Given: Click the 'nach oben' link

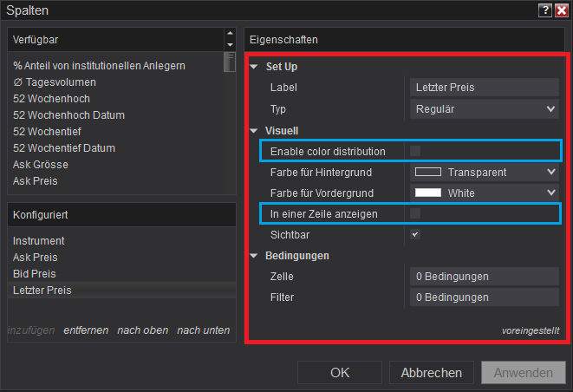Looking at the screenshot, I should (142, 330).
